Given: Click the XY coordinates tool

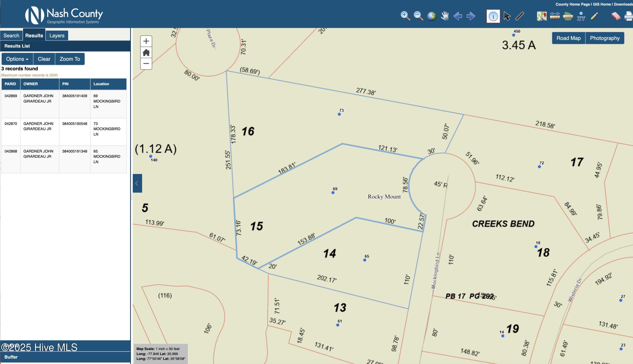Looking at the screenshot, I should [x=581, y=16].
